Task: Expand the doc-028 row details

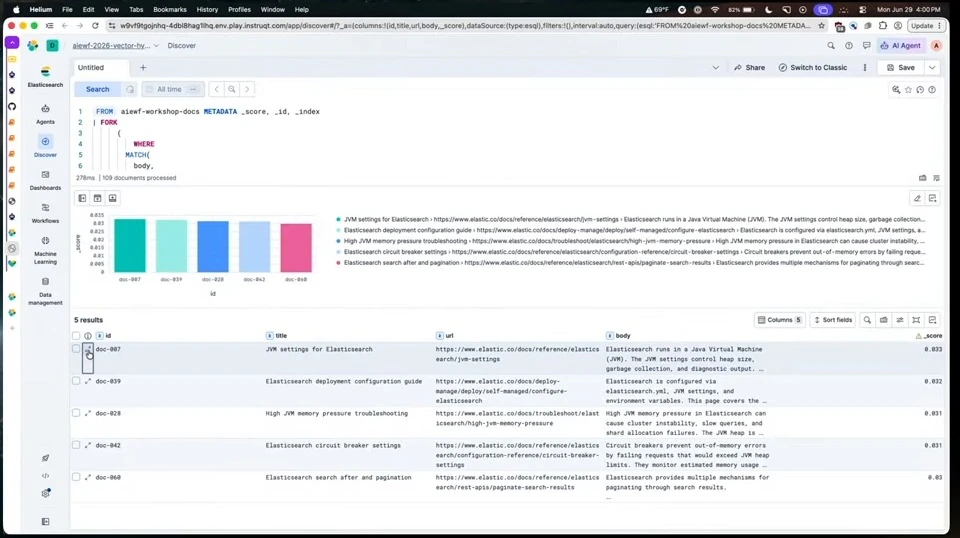Action: [88, 413]
